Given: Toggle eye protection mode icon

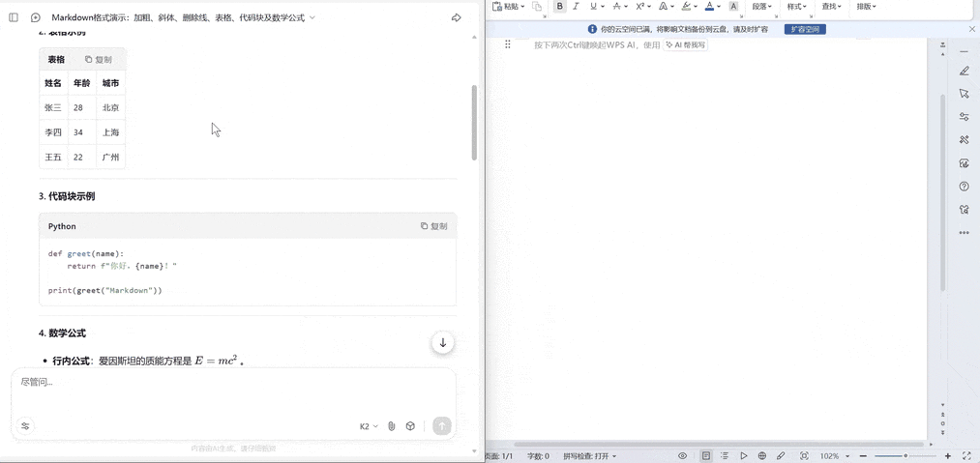Looking at the screenshot, I should coord(683,456).
